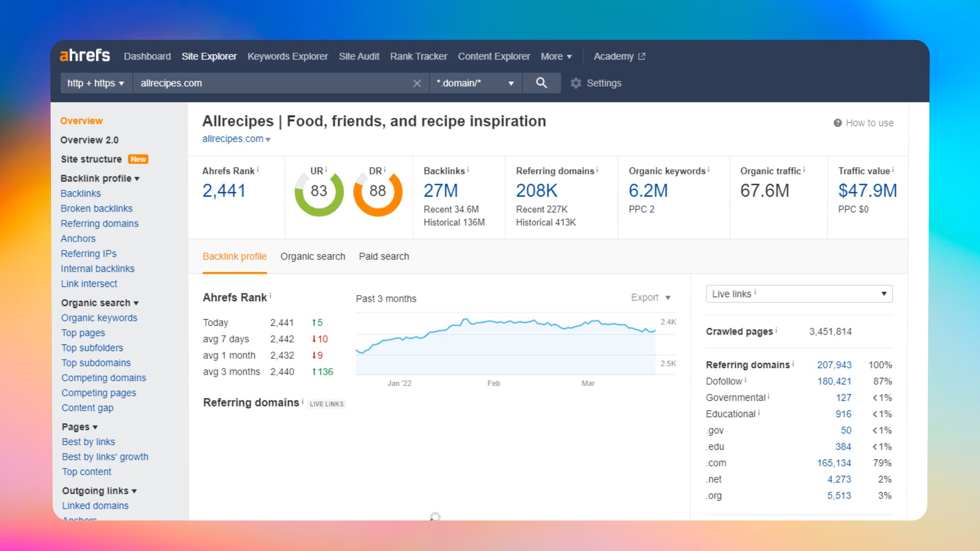Screen dimensions: 980x551
Task: Open Site Audit in top navigation
Action: (359, 56)
